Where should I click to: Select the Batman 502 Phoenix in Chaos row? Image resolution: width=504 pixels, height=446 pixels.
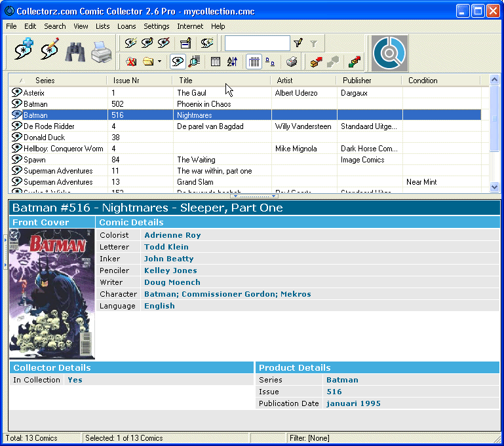[x=246, y=103]
